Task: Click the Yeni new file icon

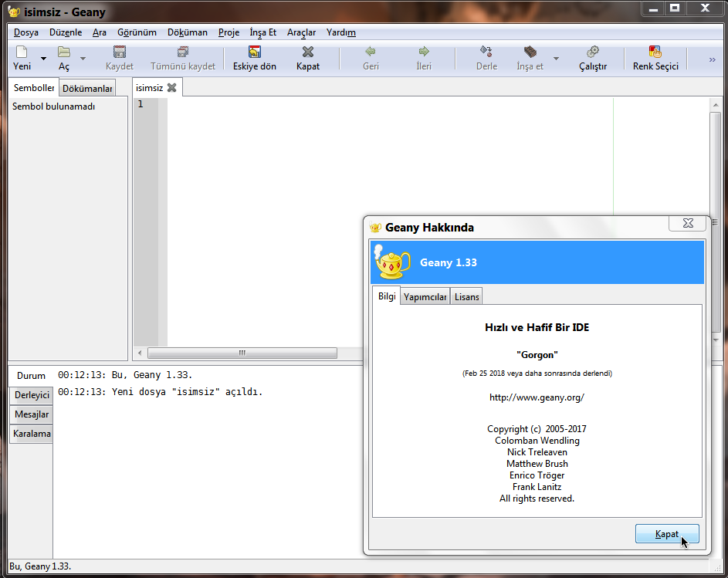Action: (22, 52)
